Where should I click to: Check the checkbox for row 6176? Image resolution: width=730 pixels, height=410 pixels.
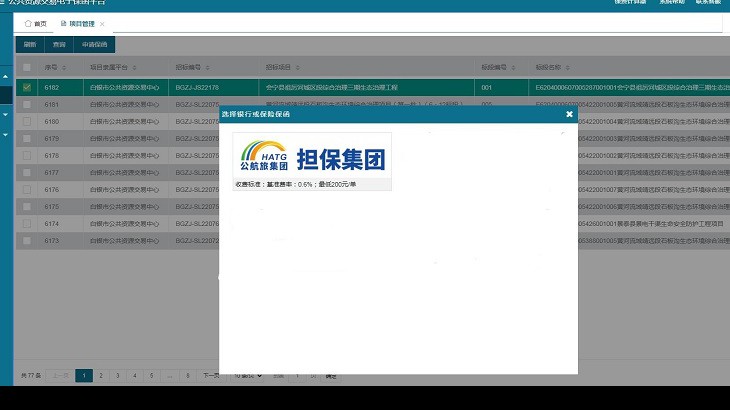click(27, 190)
